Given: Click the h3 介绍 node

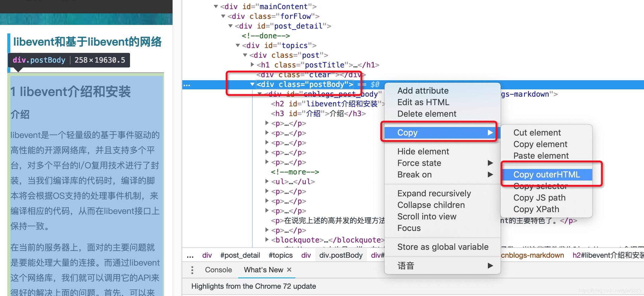Looking at the screenshot, I should pyautogui.click(x=318, y=113).
